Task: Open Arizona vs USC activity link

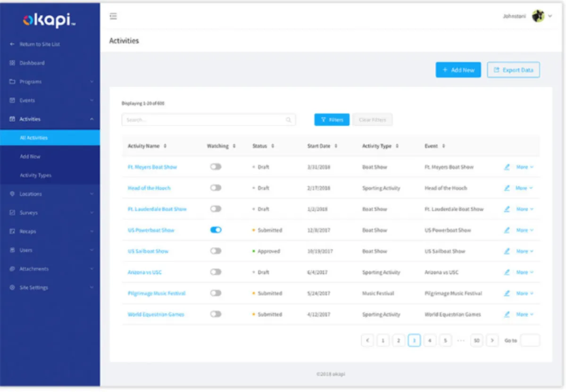Action: (145, 272)
